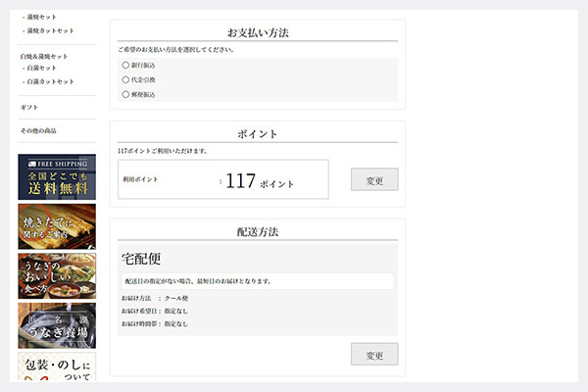Select the 郵便振込 radio option
The width and height of the screenshot is (588, 392).
pos(125,94)
